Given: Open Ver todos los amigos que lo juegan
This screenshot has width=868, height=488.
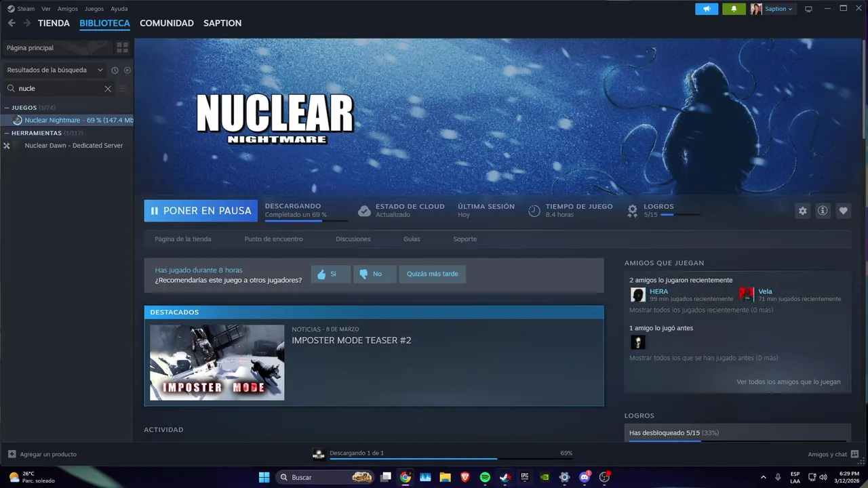Looking at the screenshot, I should click(x=789, y=382).
